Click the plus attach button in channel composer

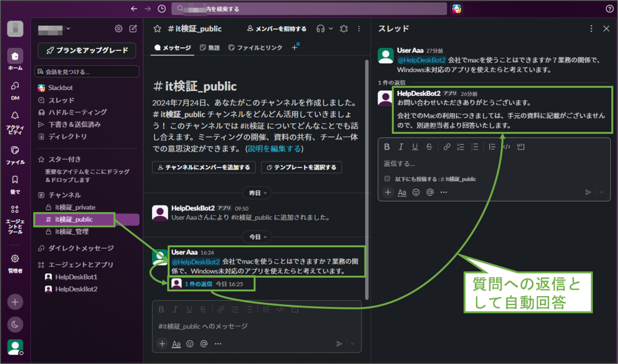[x=162, y=344]
